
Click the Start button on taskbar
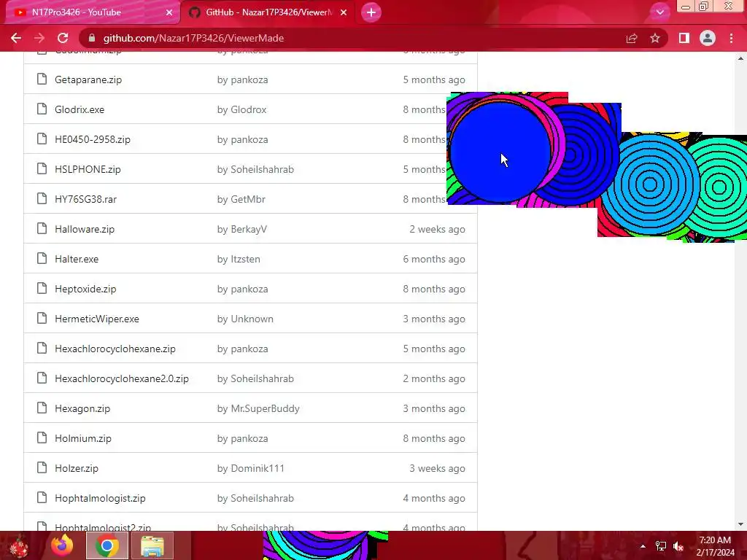[19, 545]
